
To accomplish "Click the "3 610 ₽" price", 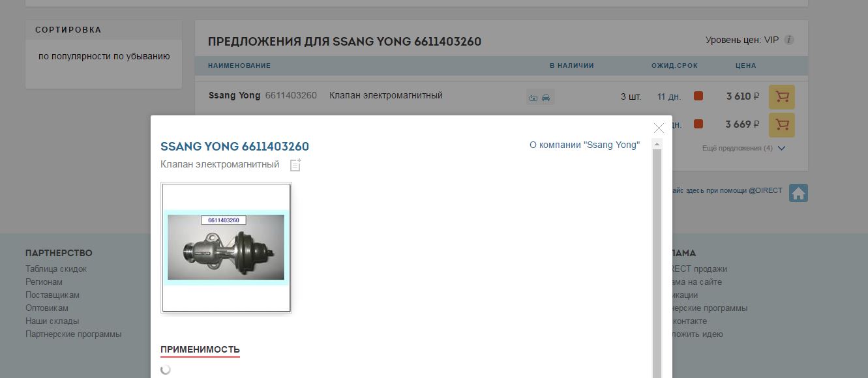I will [743, 96].
